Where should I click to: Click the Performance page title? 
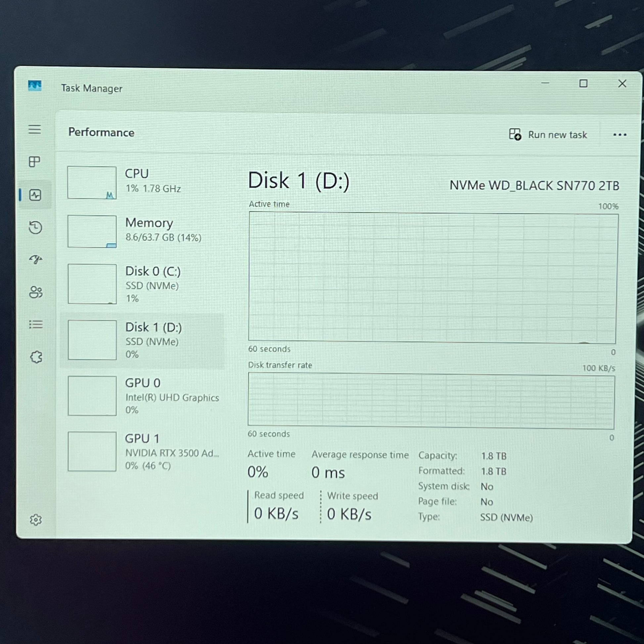101,132
